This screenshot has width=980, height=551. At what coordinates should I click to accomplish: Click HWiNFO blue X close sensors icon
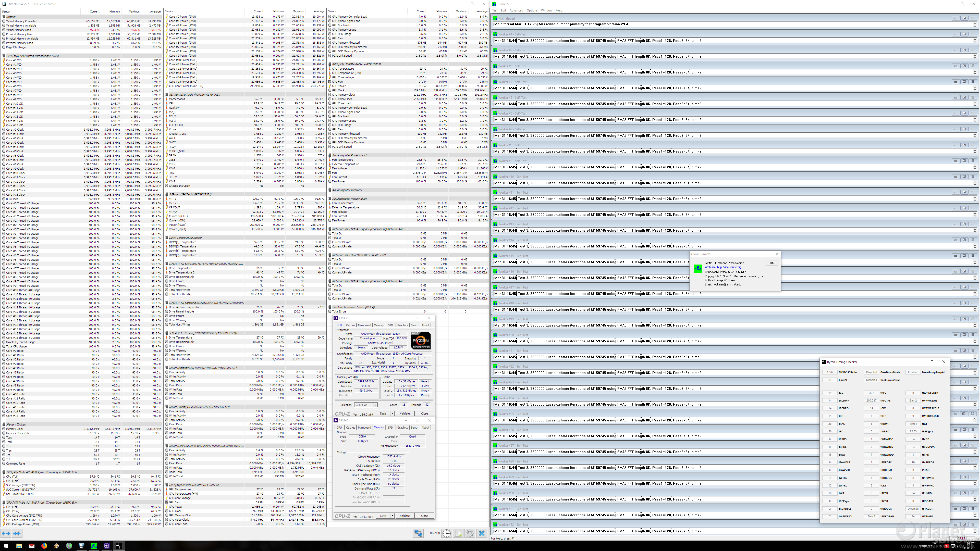(x=482, y=533)
